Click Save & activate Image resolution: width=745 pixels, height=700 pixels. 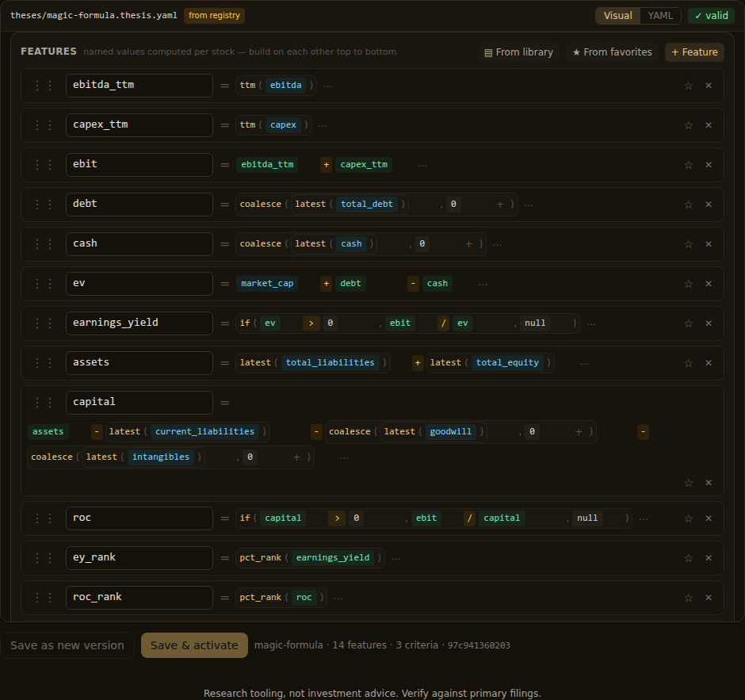tap(194, 645)
